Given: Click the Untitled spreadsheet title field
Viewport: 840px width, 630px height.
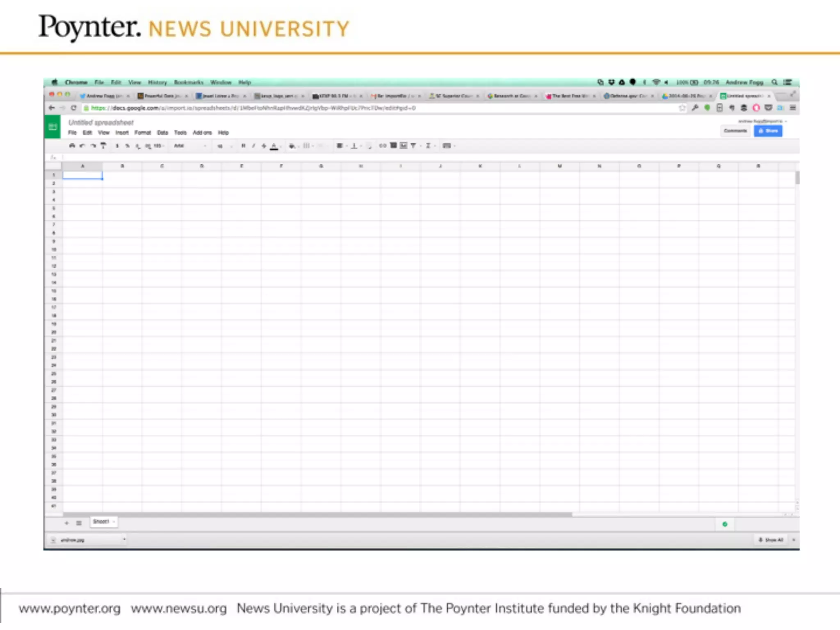Looking at the screenshot, I should click(101, 122).
